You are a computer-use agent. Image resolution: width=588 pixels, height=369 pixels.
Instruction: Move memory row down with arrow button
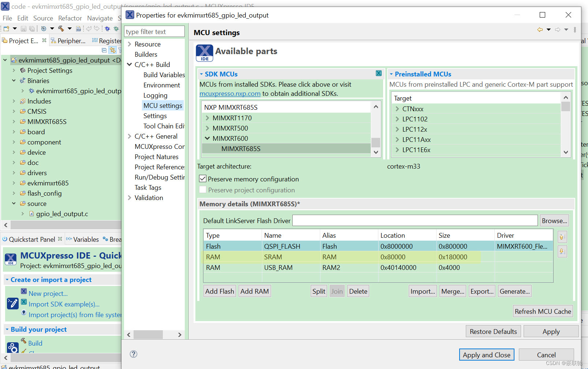562,252
